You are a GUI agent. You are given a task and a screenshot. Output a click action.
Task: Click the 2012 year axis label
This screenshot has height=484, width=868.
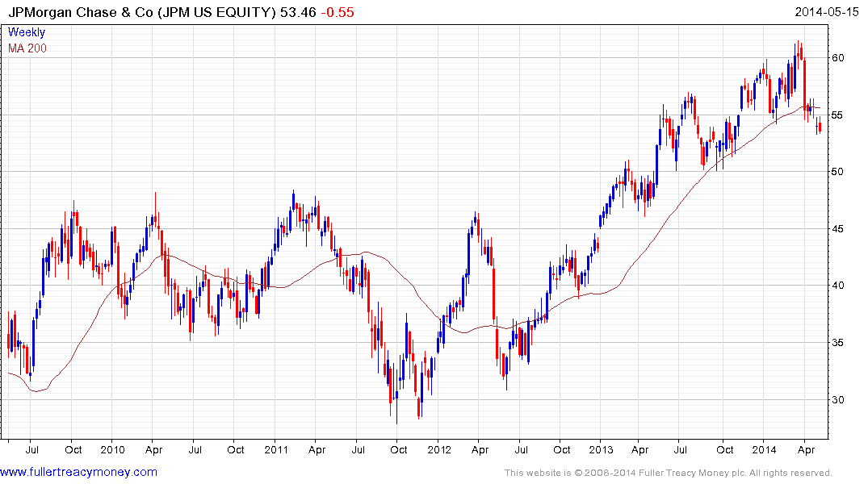click(x=439, y=449)
